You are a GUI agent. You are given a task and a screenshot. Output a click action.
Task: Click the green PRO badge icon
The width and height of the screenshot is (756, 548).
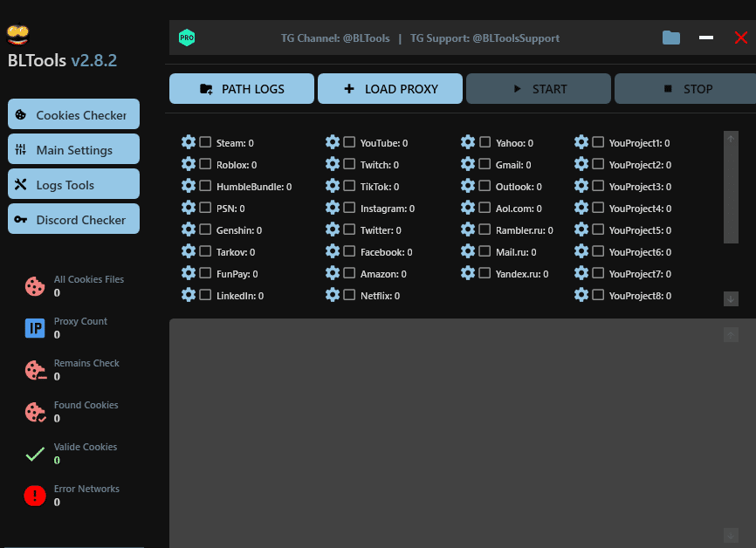tap(186, 38)
